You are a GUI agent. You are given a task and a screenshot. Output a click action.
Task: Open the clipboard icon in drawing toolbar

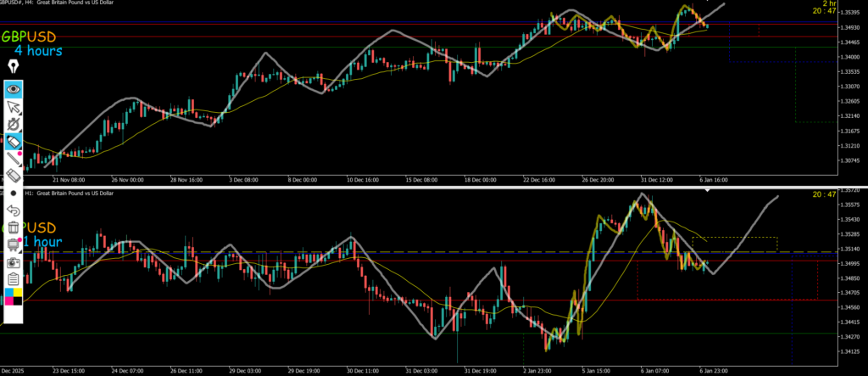(x=14, y=278)
